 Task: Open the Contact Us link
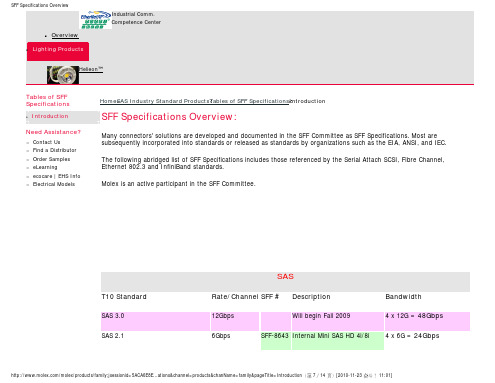(46, 142)
